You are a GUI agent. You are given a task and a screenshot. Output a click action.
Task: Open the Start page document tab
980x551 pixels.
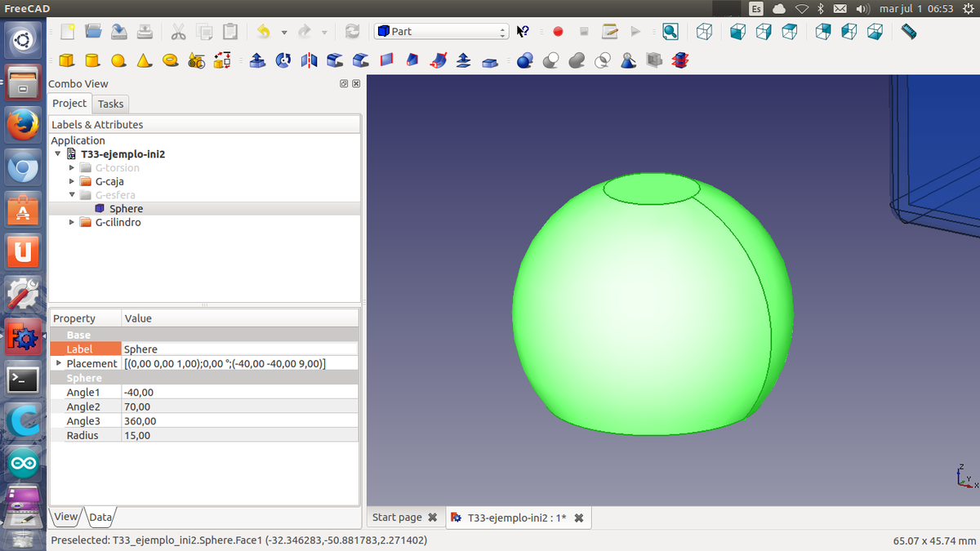pos(398,518)
